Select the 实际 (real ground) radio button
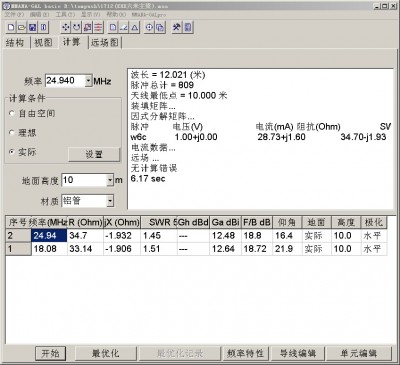This screenshot has height=365, width=400. point(12,152)
